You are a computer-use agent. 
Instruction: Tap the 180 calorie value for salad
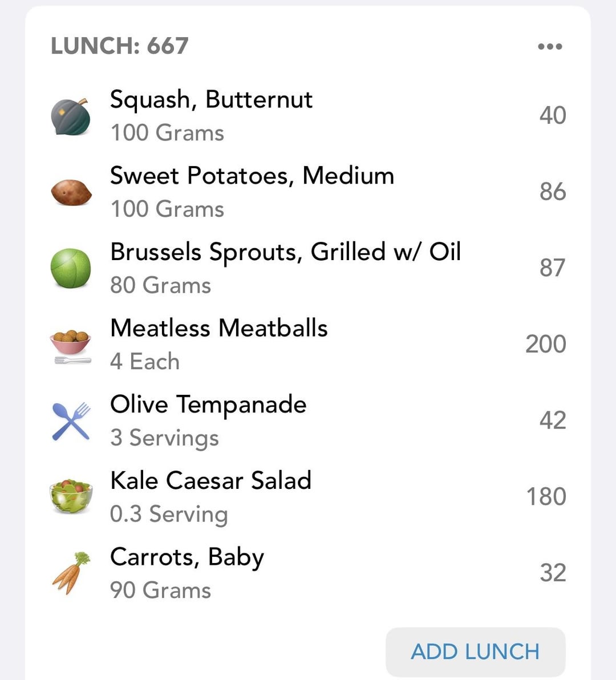545,497
